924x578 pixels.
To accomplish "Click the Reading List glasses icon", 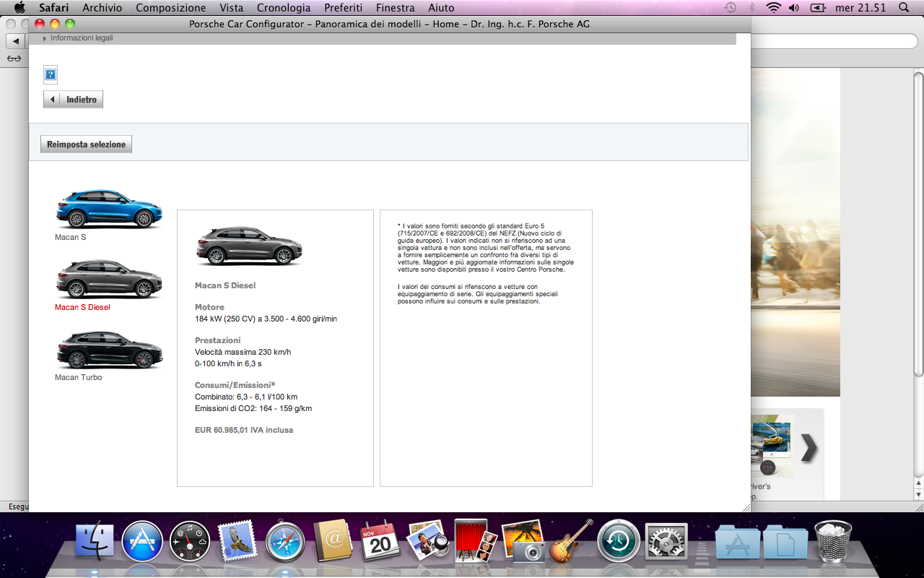I will (x=14, y=59).
